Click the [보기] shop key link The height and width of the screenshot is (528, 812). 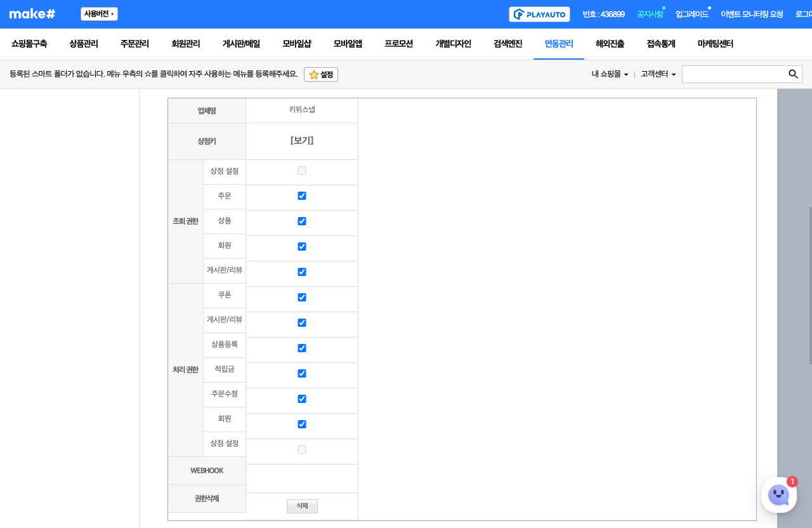(x=302, y=141)
